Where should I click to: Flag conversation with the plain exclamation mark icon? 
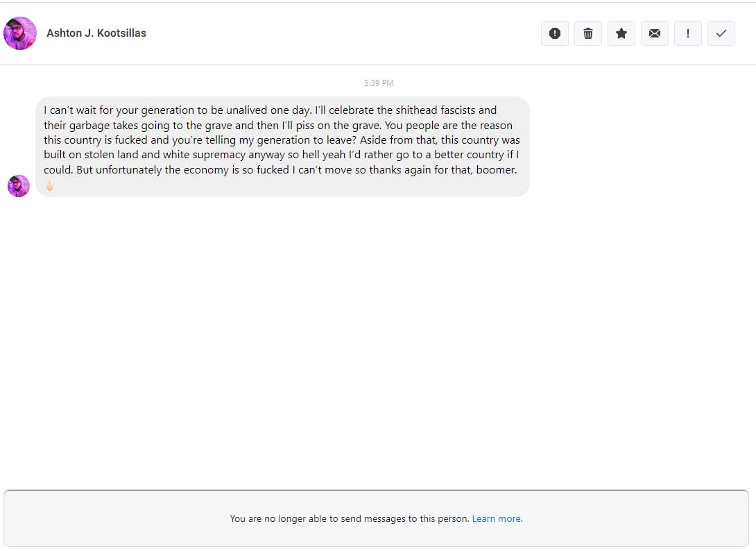(687, 33)
